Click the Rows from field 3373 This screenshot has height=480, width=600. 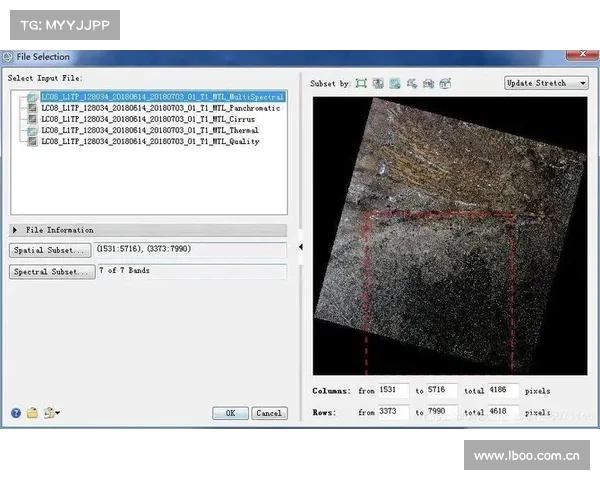(393, 412)
